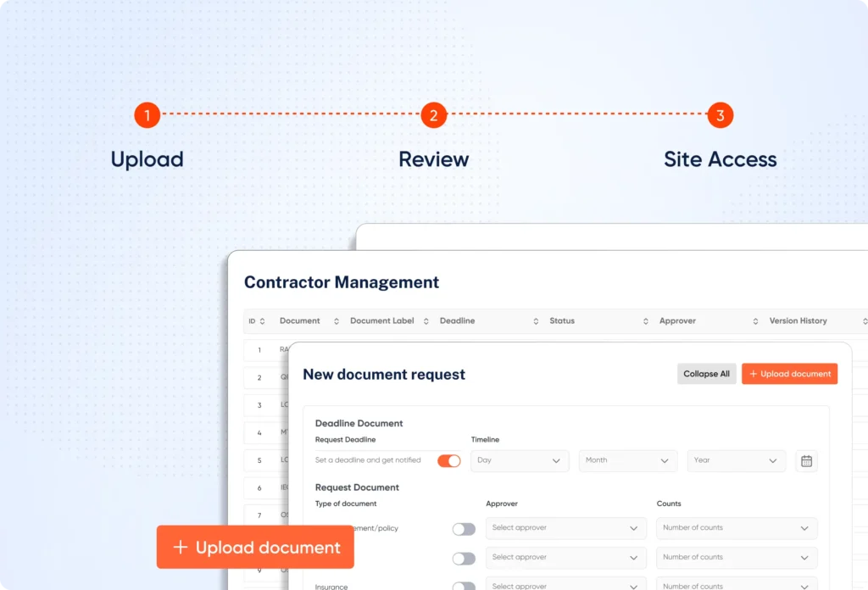The image size is (868, 590).
Task: Sort the Approver column
Action: [x=754, y=321]
